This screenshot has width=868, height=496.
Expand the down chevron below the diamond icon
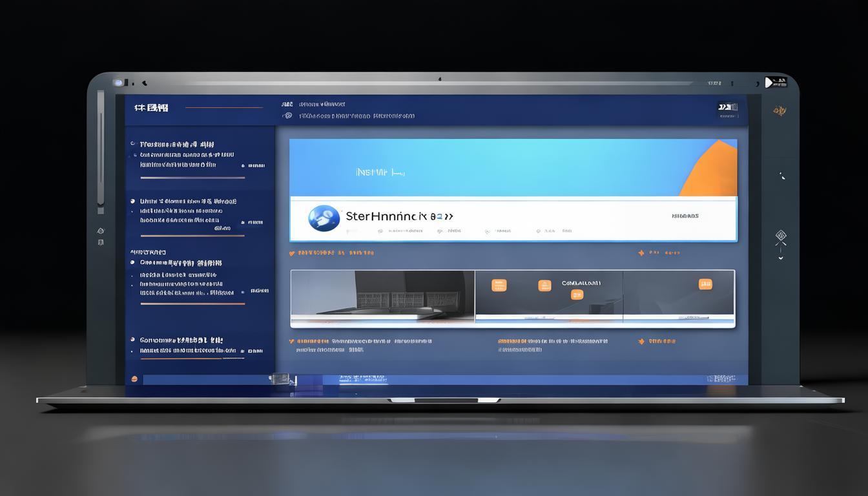[781, 258]
